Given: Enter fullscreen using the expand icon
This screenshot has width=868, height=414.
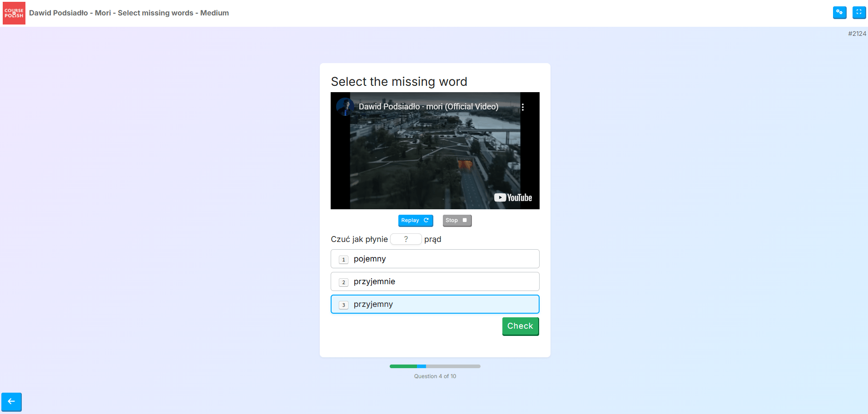Looking at the screenshot, I should pos(859,13).
